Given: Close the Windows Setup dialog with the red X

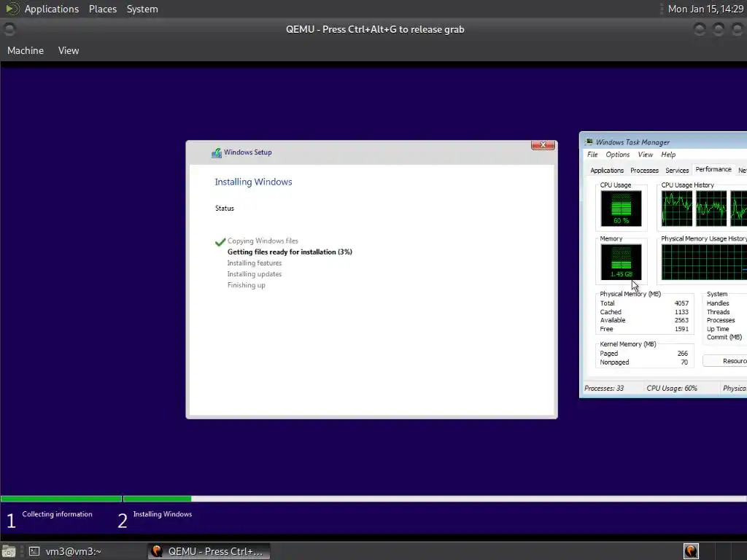Looking at the screenshot, I should click(543, 145).
